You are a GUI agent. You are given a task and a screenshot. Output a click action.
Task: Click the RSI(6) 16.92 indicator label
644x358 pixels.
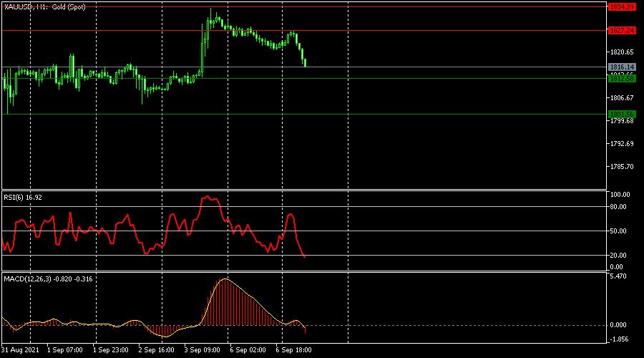[x=23, y=198]
